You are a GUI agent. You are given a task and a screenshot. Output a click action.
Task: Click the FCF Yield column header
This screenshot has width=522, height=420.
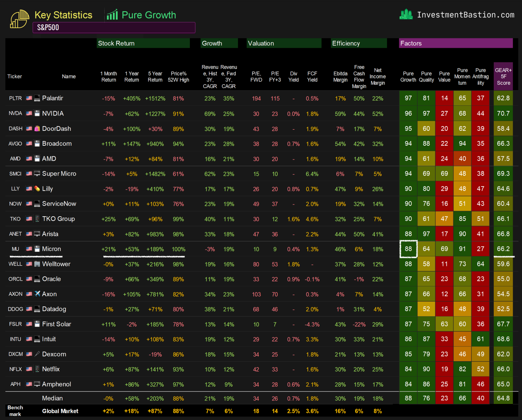[x=312, y=76]
